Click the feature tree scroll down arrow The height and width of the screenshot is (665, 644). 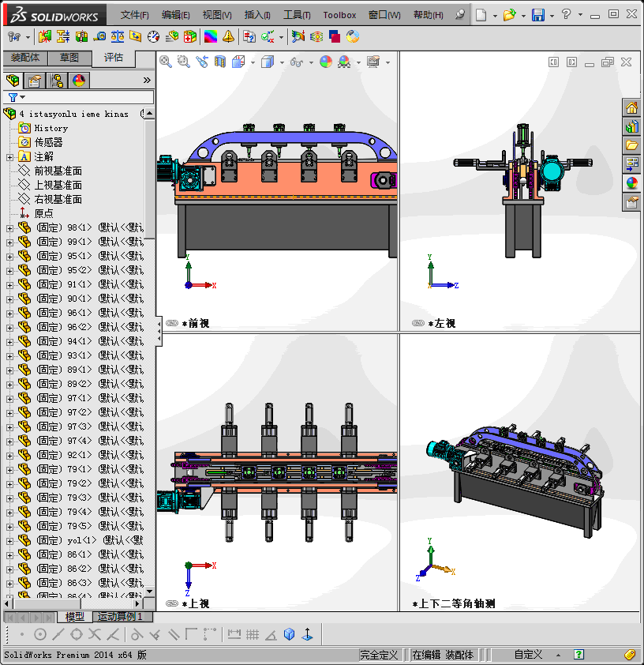(x=149, y=591)
